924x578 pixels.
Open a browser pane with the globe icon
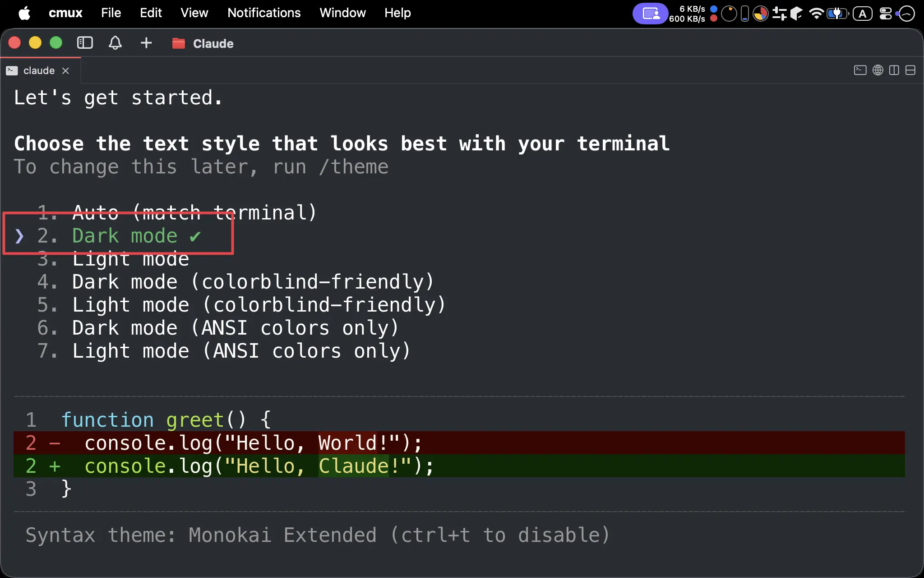tap(878, 70)
